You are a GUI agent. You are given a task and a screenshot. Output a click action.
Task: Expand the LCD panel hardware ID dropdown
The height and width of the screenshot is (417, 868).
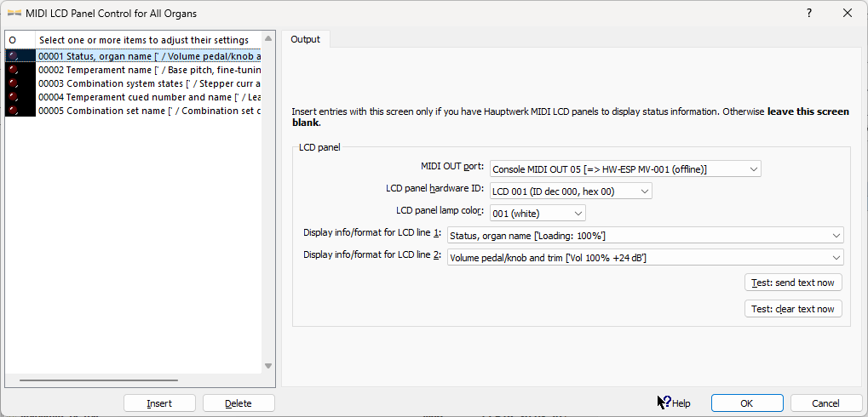click(571, 191)
